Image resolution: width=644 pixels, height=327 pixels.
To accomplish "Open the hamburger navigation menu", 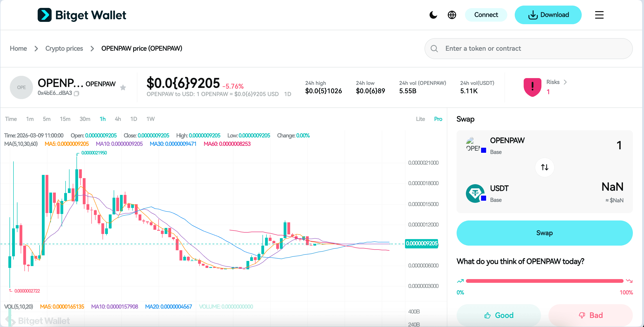I will [599, 15].
